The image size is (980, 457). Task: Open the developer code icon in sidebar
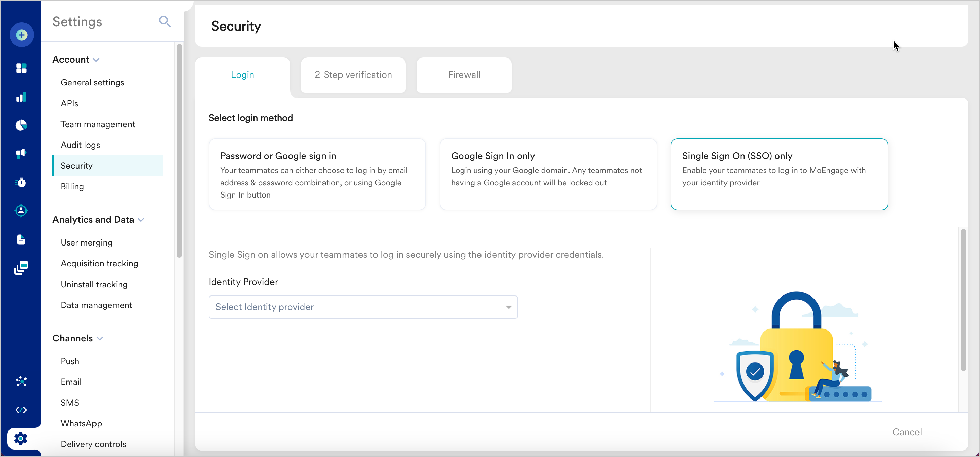click(x=21, y=410)
